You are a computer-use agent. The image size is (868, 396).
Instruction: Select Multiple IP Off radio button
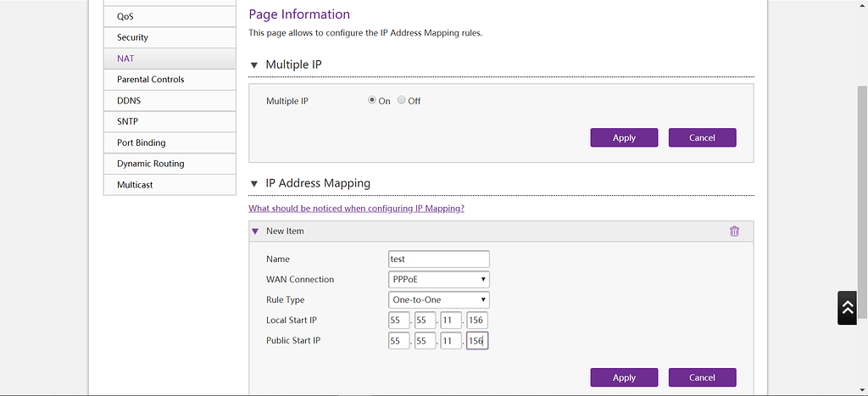tap(402, 100)
